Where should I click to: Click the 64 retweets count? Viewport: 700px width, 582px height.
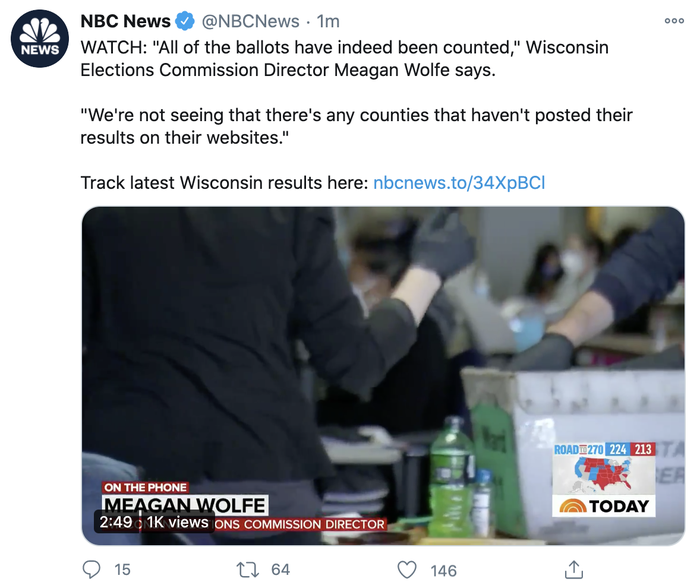[x=281, y=570]
